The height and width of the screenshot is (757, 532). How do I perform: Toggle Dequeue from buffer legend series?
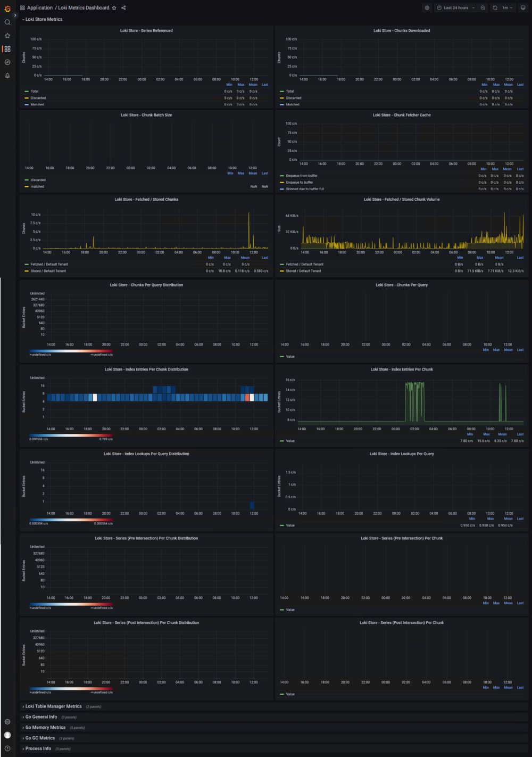point(302,176)
